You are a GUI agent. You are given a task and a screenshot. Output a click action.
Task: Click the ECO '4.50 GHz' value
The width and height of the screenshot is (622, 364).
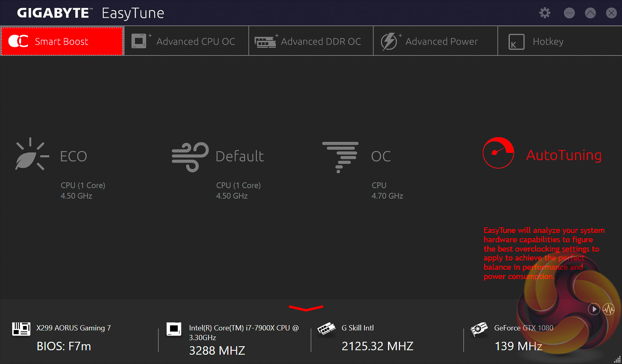(x=77, y=196)
